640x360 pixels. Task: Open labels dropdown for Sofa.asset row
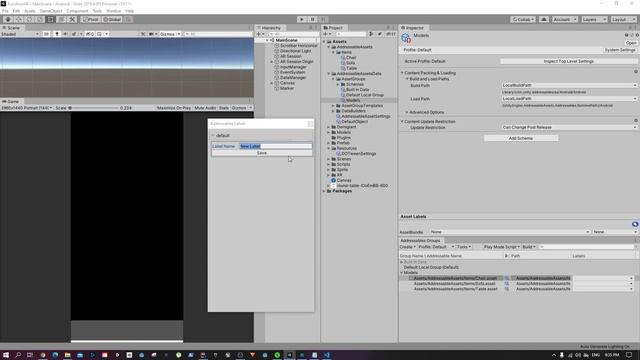tap(603, 284)
